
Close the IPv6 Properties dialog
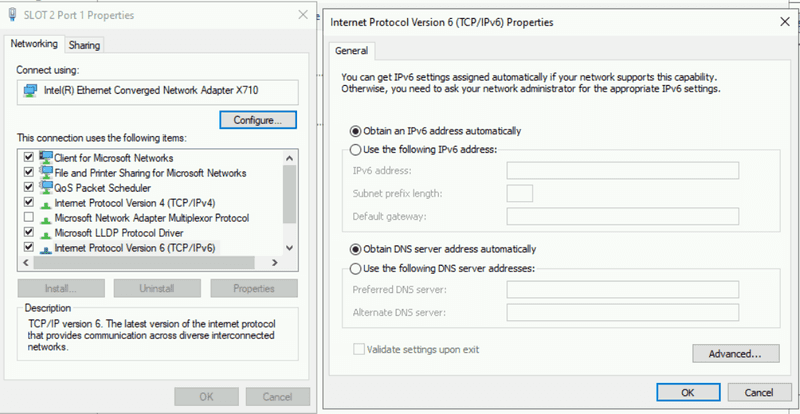tap(780, 22)
